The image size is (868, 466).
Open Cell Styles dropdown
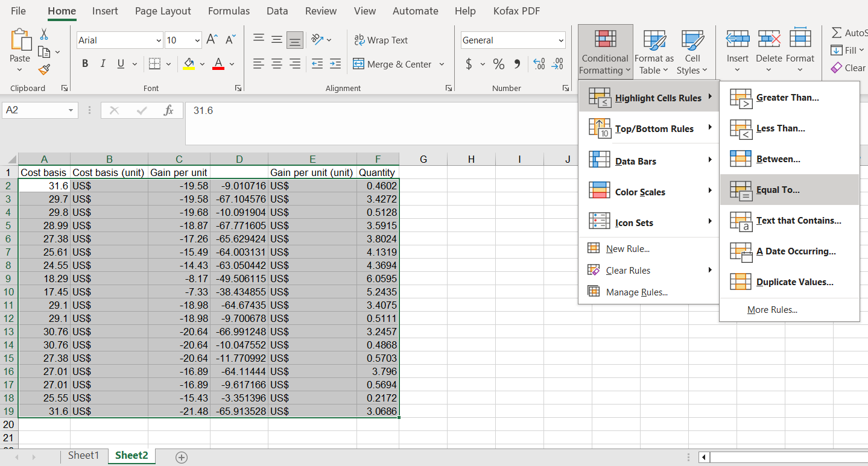coord(692,52)
